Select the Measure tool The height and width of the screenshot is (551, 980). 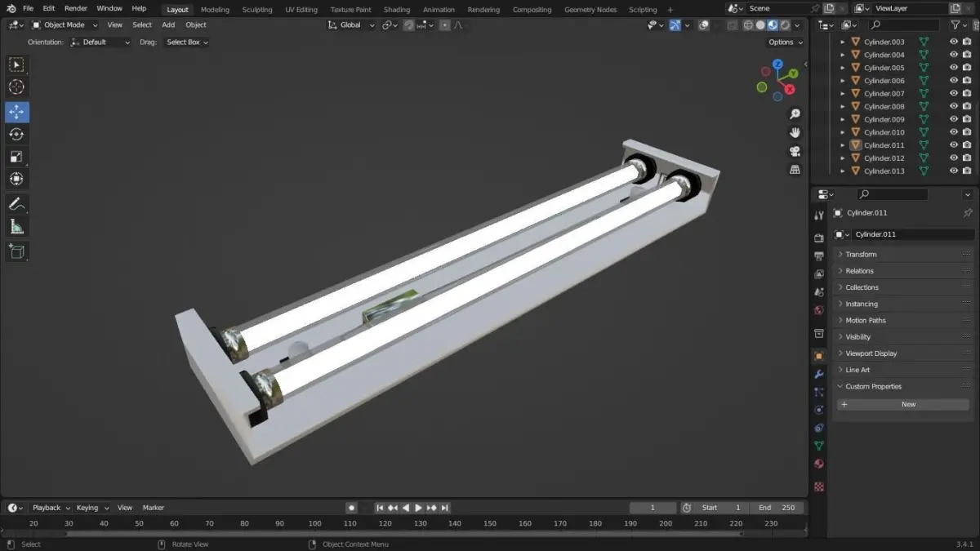coord(16,226)
